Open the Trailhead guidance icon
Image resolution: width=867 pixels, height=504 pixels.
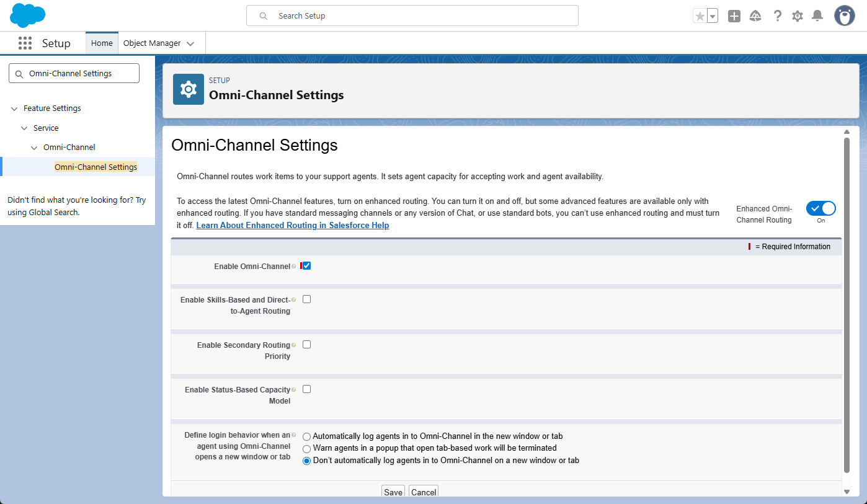pos(755,16)
